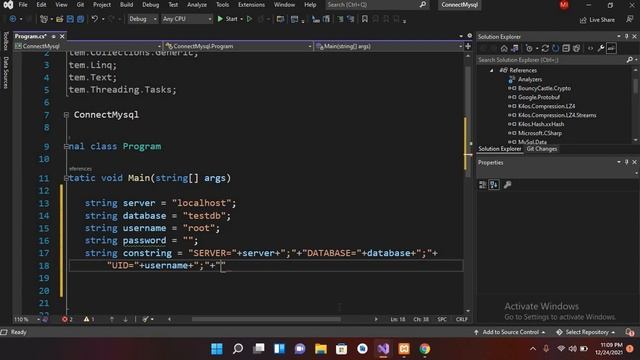This screenshot has height=360, width=640.
Task: Open the Debug configuration dropdown
Action: 142,19
